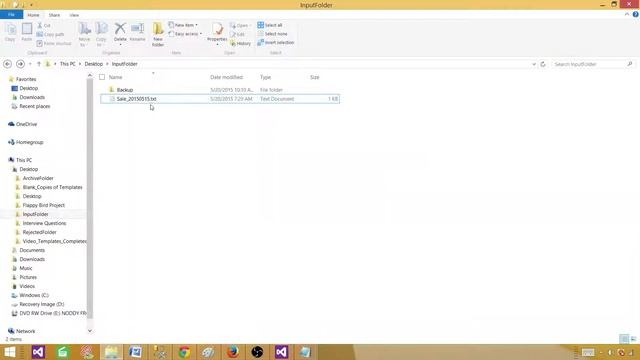The height and width of the screenshot is (360, 640).
Task: Switch to the Home ribbon tab
Action: click(33, 15)
